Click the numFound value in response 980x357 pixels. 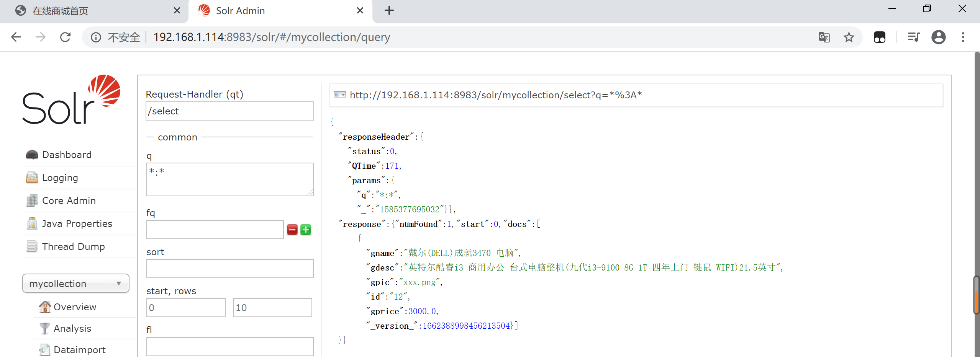click(x=449, y=224)
